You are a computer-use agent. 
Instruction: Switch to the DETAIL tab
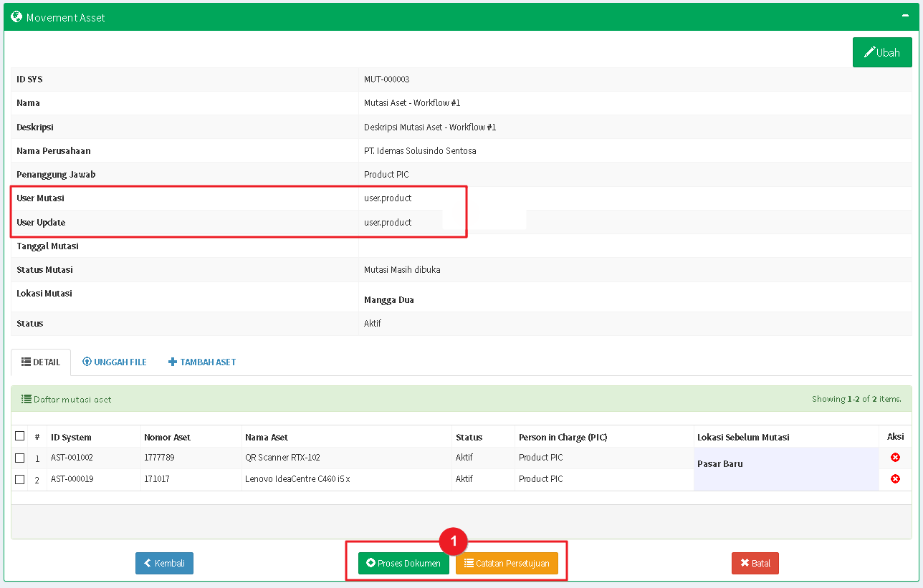pyautogui.click(x=41, y=362)
